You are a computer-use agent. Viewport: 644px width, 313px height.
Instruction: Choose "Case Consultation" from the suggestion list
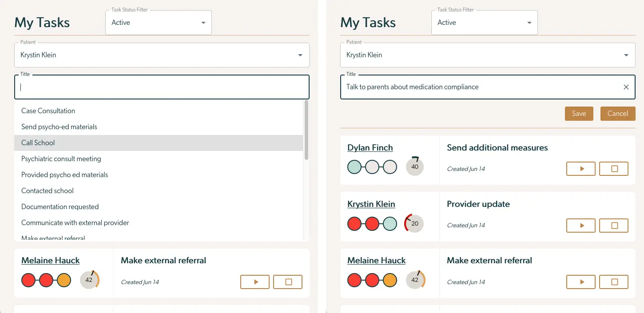48,111
